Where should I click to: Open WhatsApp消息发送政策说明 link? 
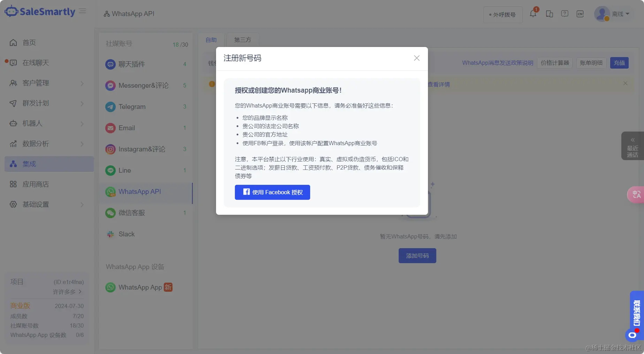tap(498, 63)
